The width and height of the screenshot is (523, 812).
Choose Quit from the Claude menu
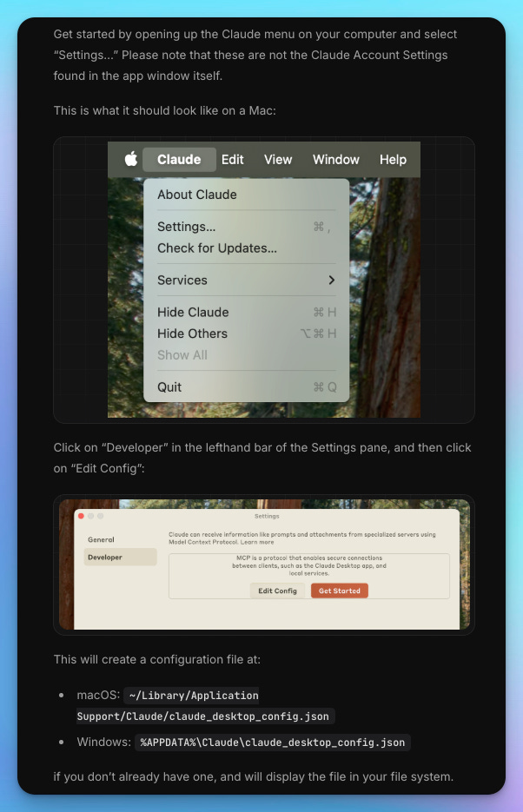point(247,387)
